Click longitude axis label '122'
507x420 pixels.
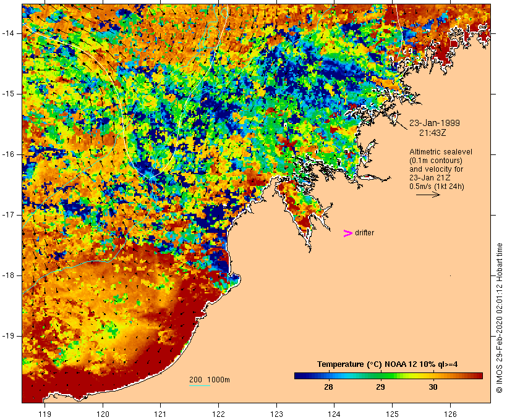pyautogui.click(x=219, y=414)
